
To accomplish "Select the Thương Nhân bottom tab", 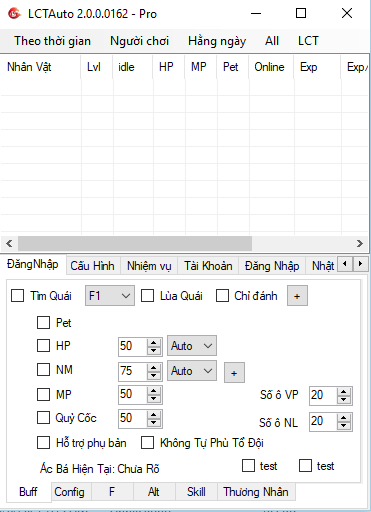I will 256,492.
